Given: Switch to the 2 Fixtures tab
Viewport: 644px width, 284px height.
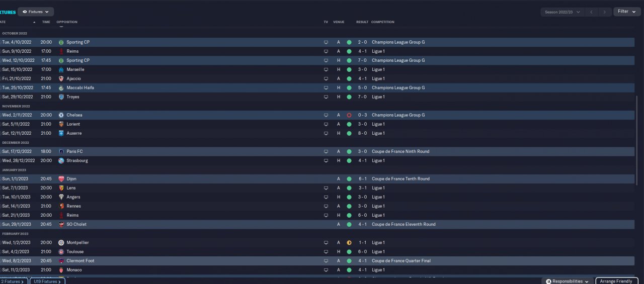Looking at the screenshot, I should [x=14, y=281].
